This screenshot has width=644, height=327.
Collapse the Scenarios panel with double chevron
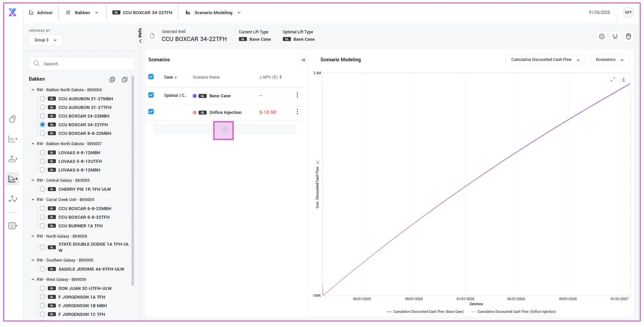click(x=303, y=60)
